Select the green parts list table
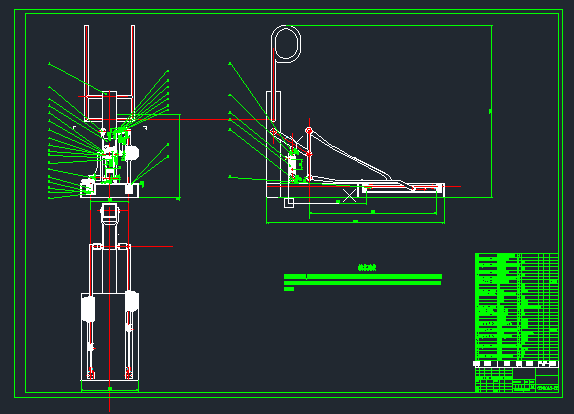The height and width of the screenshot is (414, 574). (517, 306)
